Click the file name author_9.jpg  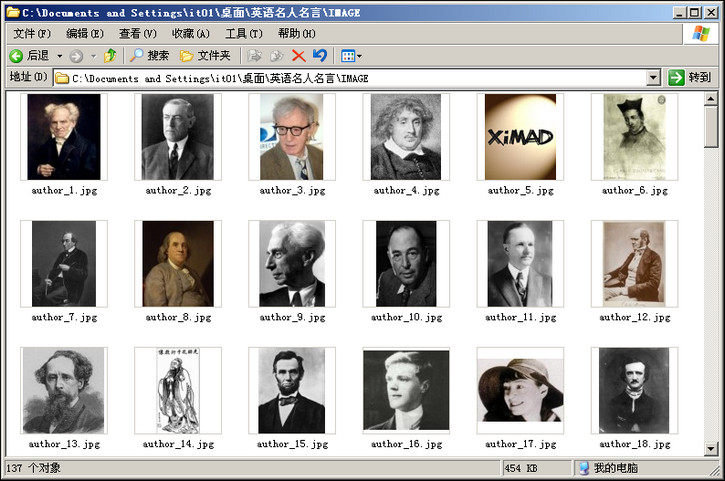click(292, 317)
